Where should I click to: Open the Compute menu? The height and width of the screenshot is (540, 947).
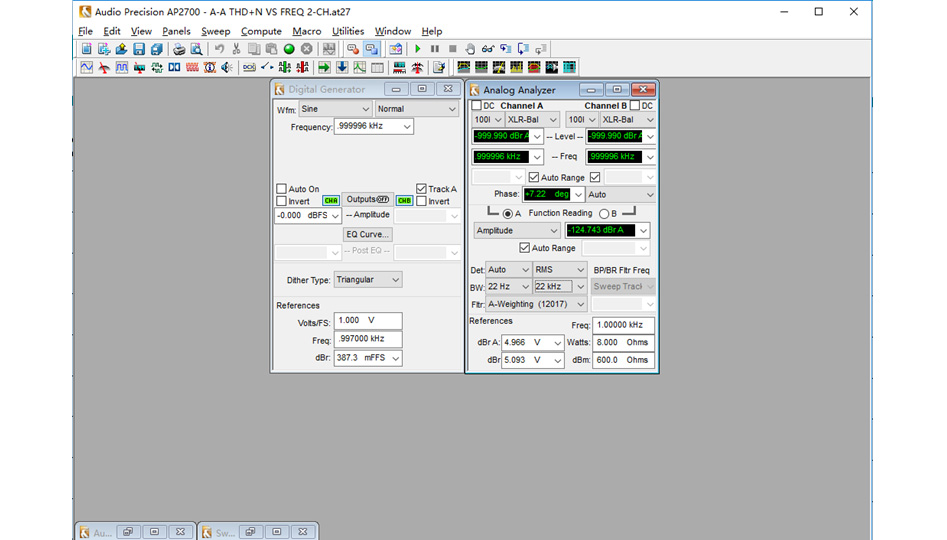[261, 31]
